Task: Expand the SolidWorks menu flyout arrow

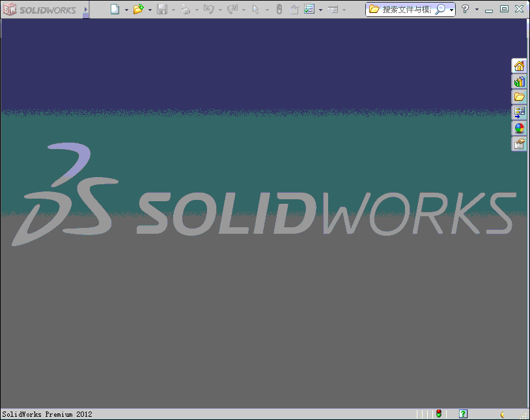Action: click(x=86, y=10)
